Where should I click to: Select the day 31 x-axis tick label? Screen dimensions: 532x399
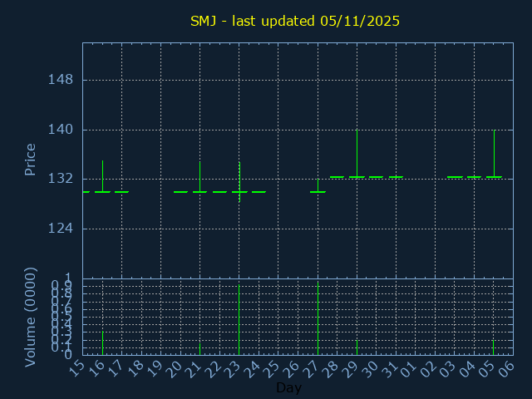[390, 367]
